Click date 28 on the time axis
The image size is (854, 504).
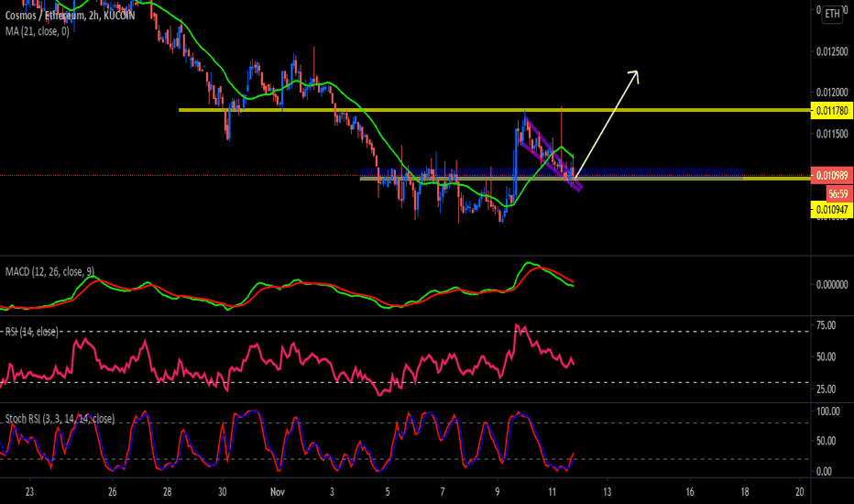point(167,492)
